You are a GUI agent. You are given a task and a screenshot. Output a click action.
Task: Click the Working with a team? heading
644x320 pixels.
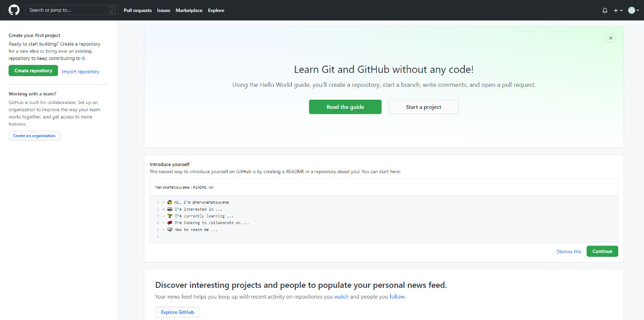(32, 94)
